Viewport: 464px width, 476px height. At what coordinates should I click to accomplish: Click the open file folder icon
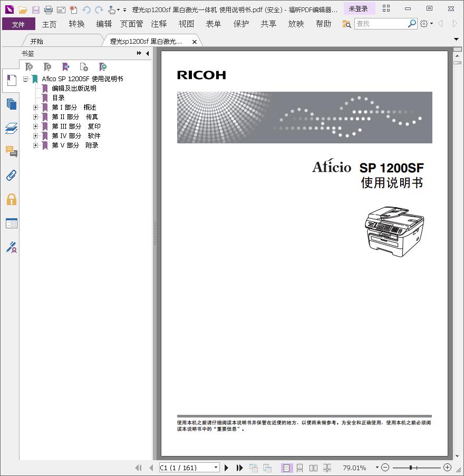23,10
